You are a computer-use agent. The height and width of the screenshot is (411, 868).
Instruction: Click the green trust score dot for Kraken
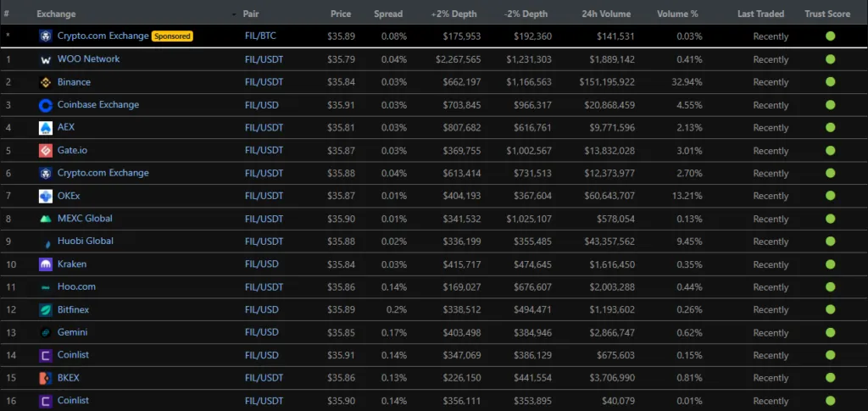click(830, 264)
